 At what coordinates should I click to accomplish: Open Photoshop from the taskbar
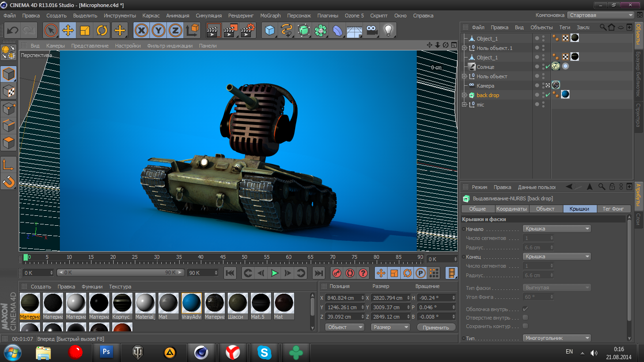(107, 352)
